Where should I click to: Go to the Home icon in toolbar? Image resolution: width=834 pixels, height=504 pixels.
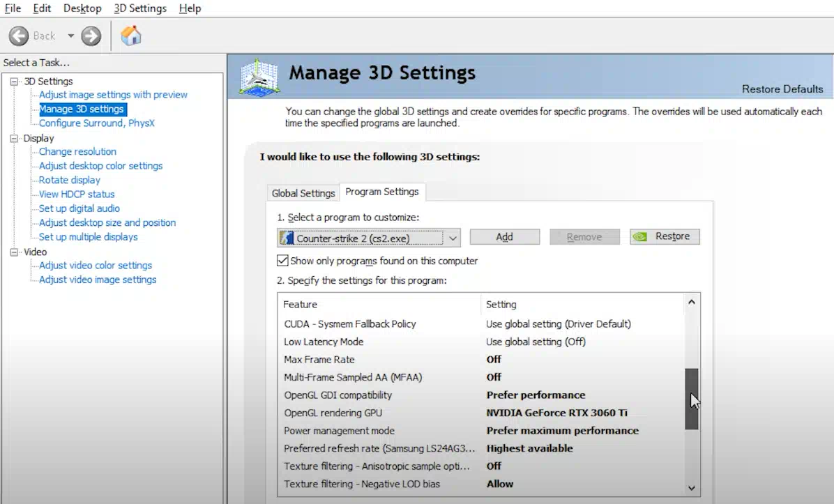[x=130, y=36]
